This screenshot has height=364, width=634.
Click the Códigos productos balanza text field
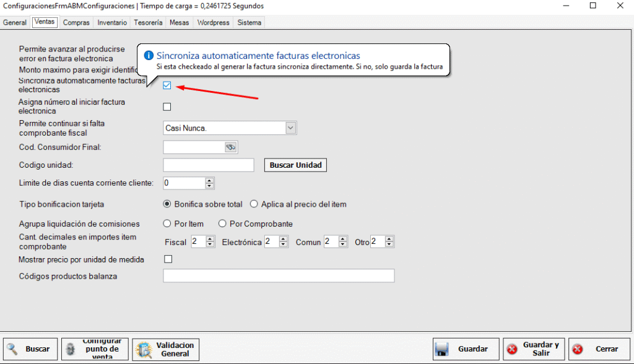tap(278, 276)
